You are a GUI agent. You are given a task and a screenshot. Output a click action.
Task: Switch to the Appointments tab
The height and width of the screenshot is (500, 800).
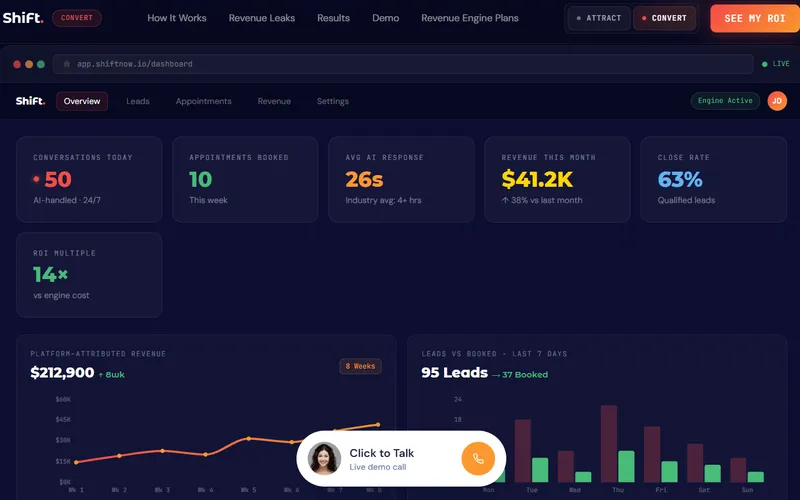coord(204,101)
